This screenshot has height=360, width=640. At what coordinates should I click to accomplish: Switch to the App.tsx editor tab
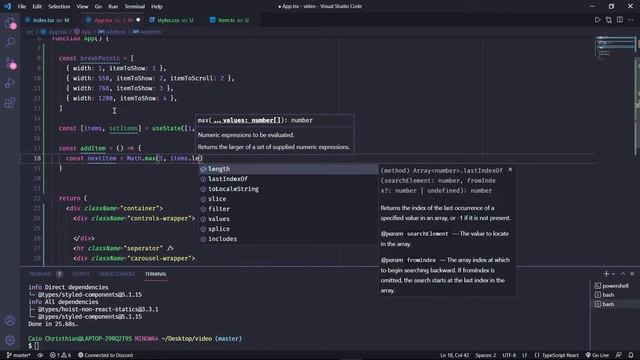click(113, 20)
